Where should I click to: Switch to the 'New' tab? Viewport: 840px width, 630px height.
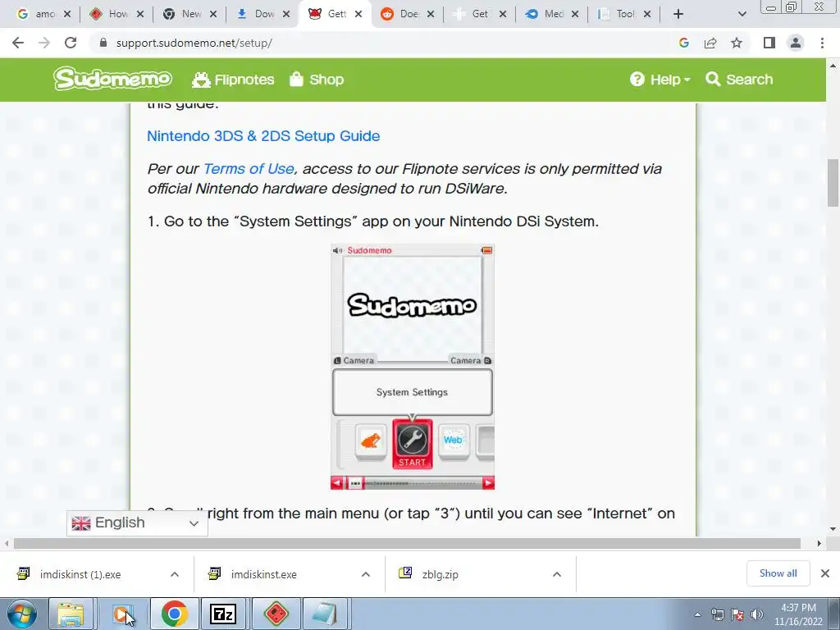coord(189,14)
